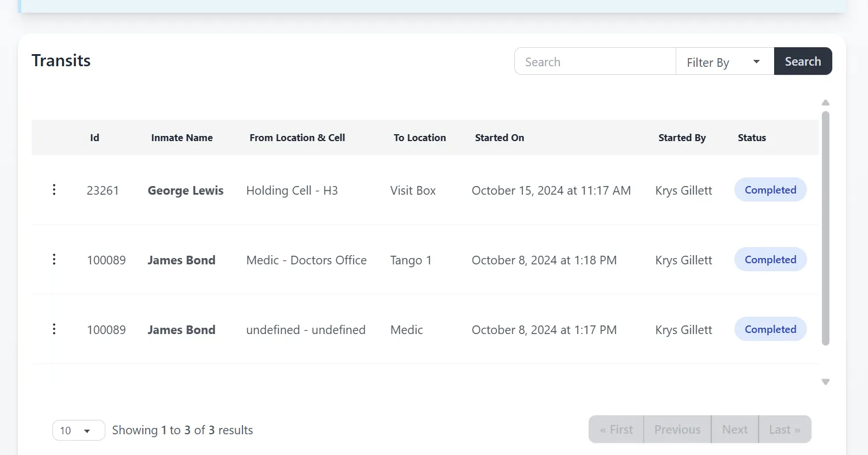Click the scroll up arrow of the table
The height and width of the screenshot is (455, 868).
pyautogui.click(x=825, y=103)
